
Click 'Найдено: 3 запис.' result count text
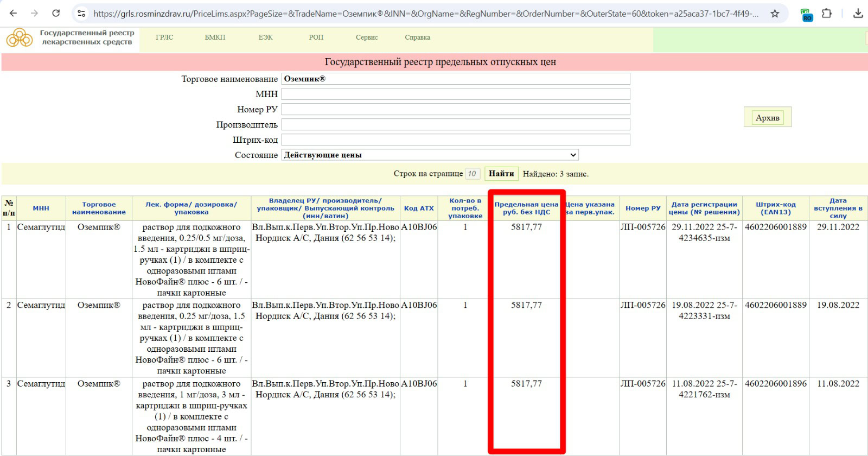click(556, 174)
